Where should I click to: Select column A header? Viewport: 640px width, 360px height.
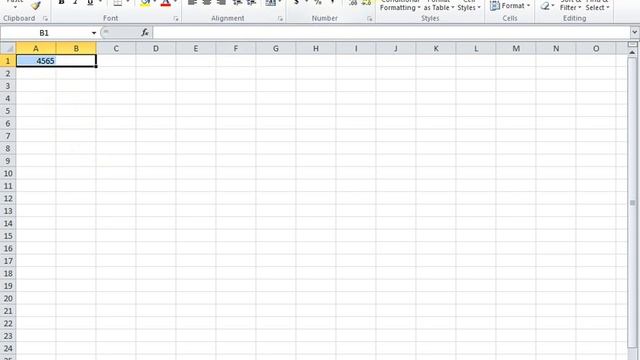[36, 49]
